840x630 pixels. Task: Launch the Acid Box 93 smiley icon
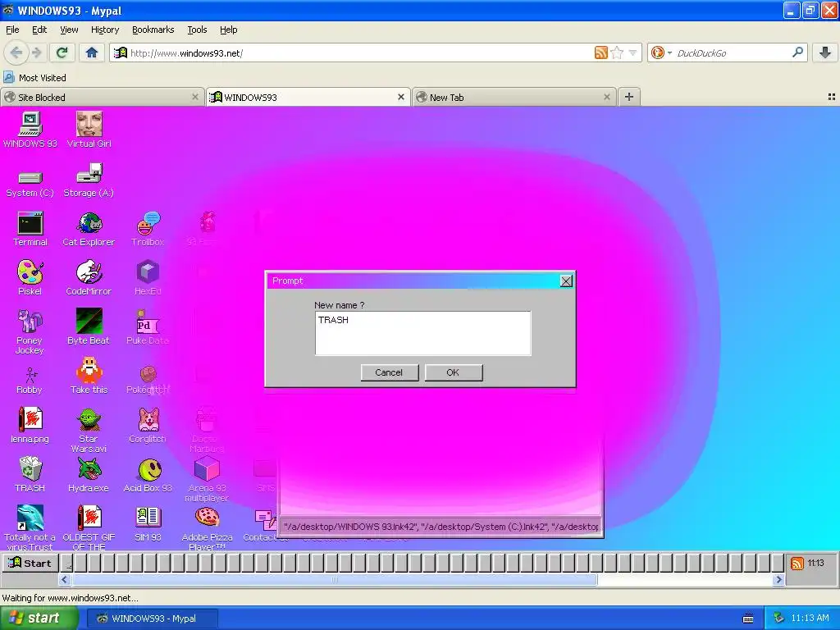tap(148, 475)
